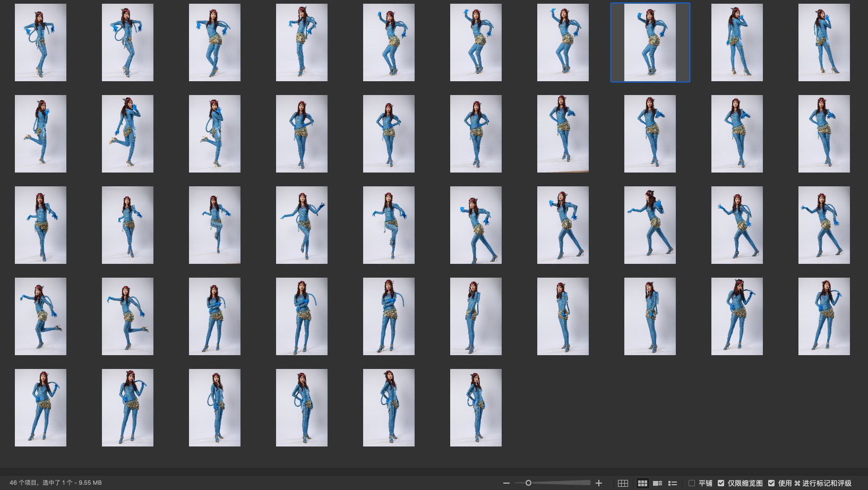The image size is (868, 490).
Task: Click the plus button to enlarge thumbnails
Action: coord(599,483)
